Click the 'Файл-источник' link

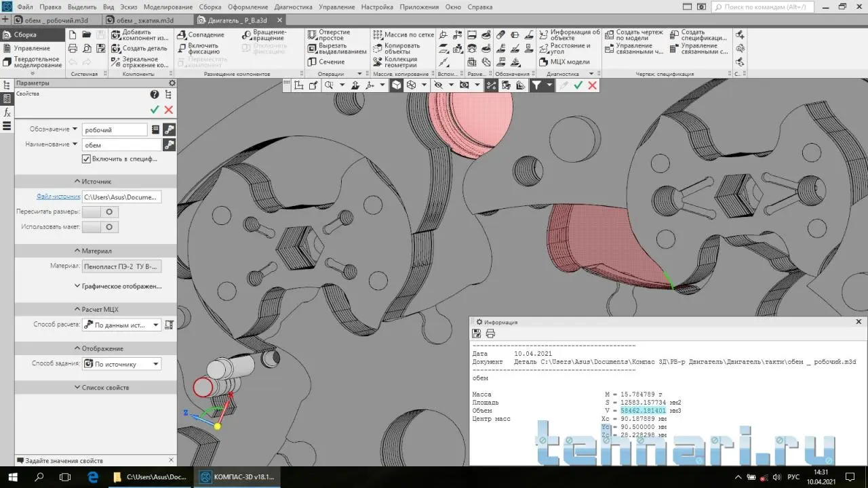[x=58, y=197]
